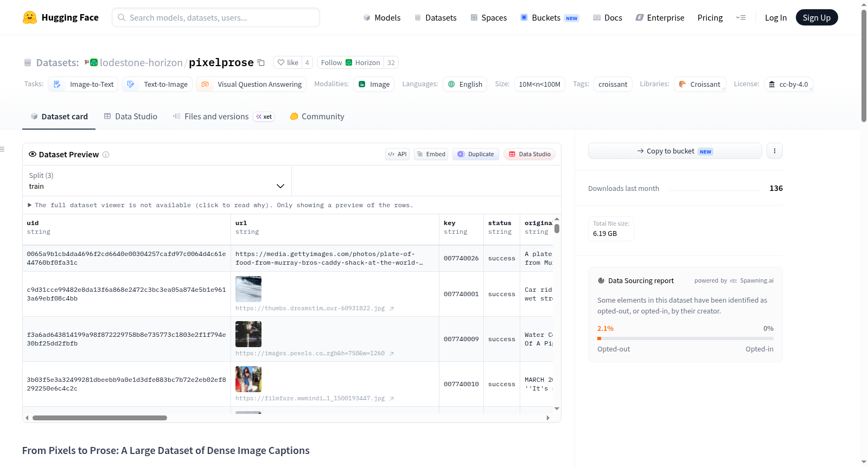Open the Hugging Face logo home link
The width and height of the screenshot is (868, 467).
tap(60, 17)
